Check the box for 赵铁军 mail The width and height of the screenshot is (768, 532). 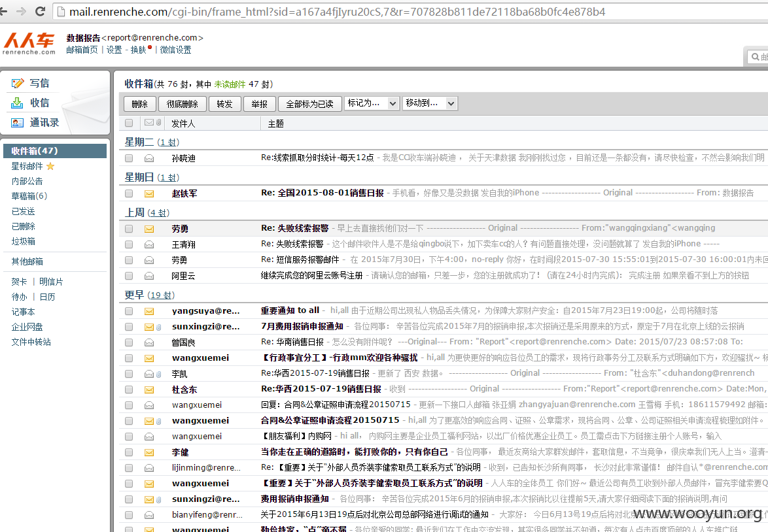129,193
